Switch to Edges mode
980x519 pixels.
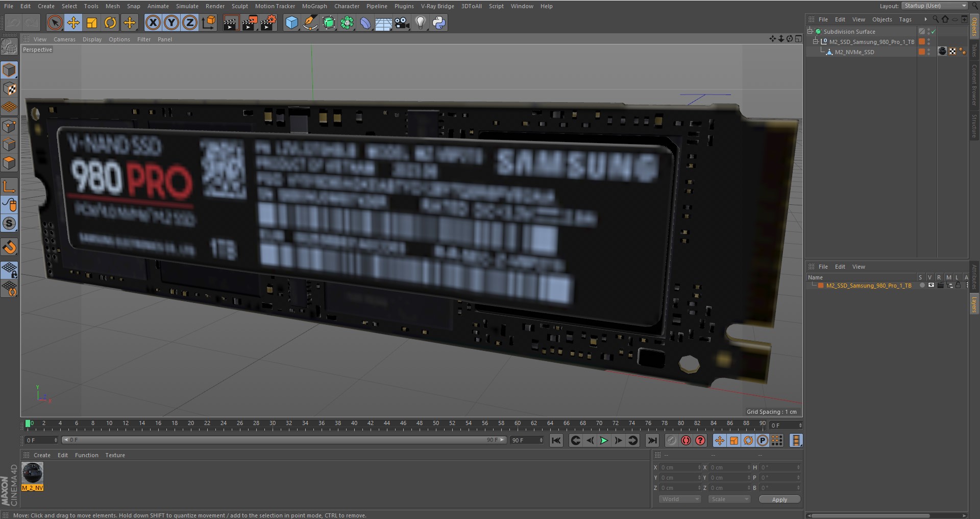[x=9, y=145]
